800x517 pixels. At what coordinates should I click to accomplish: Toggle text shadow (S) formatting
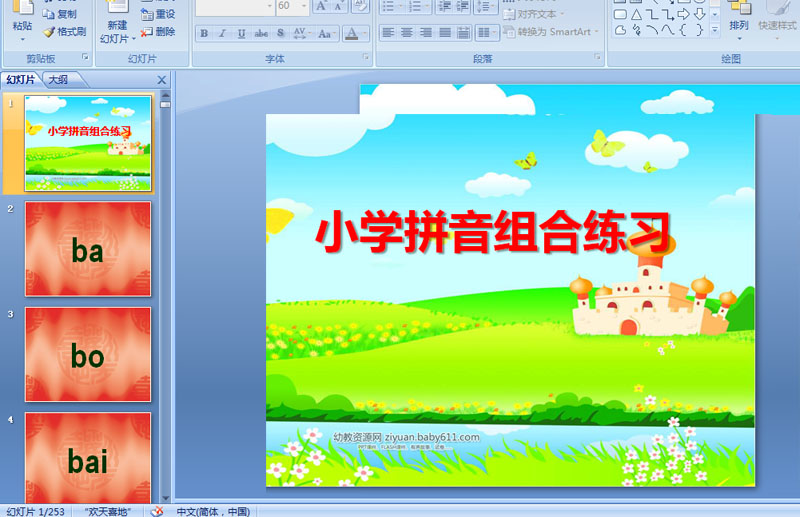click(x=281, y=34)
